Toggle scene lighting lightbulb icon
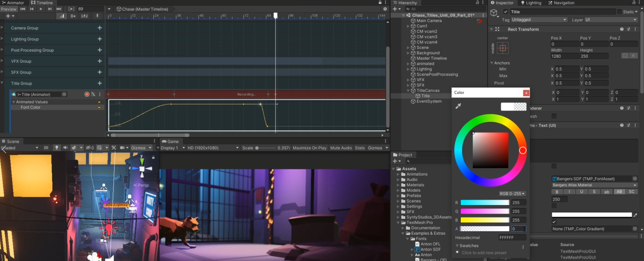644x261 pixels. [57, 148]
